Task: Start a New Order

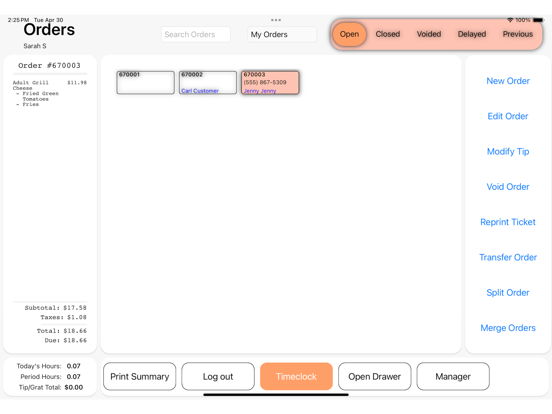Action: point(508,81)
